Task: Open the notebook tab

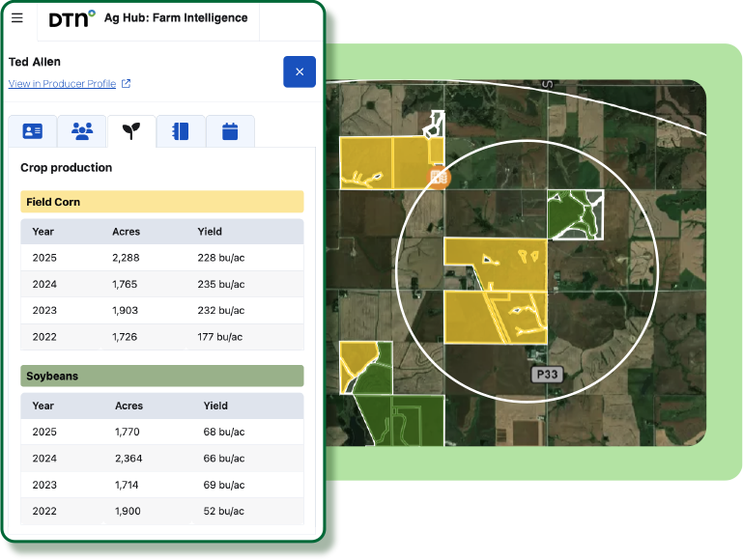Action: (181, 131)
